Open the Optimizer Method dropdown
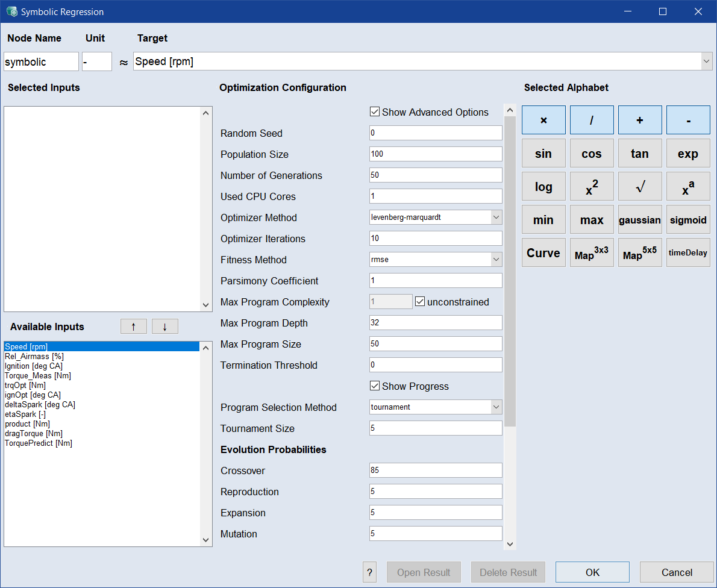This screenshot has width=717, height=588. [496, 217]
